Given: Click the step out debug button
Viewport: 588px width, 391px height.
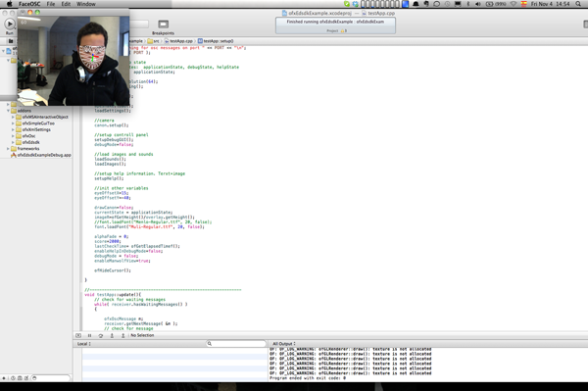Looking at the screenshot, I should [x=123, y=335].
